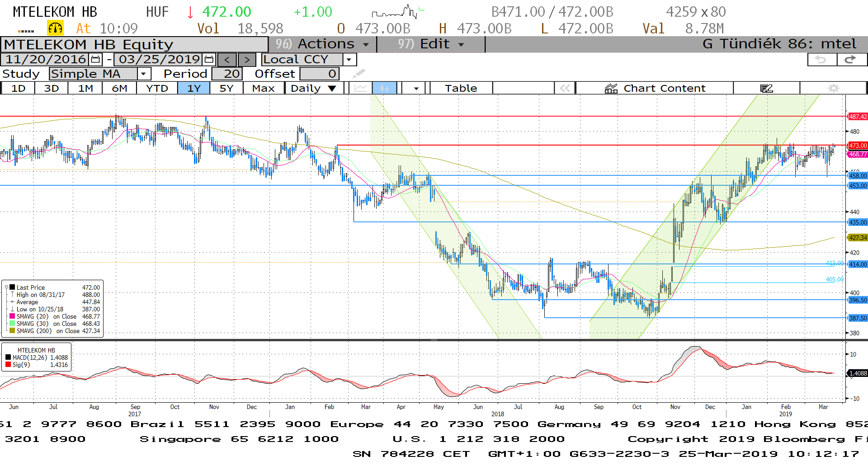Click the SMAVG (30) green legend swatch
The image size is (868, 470).
point(12,324)
